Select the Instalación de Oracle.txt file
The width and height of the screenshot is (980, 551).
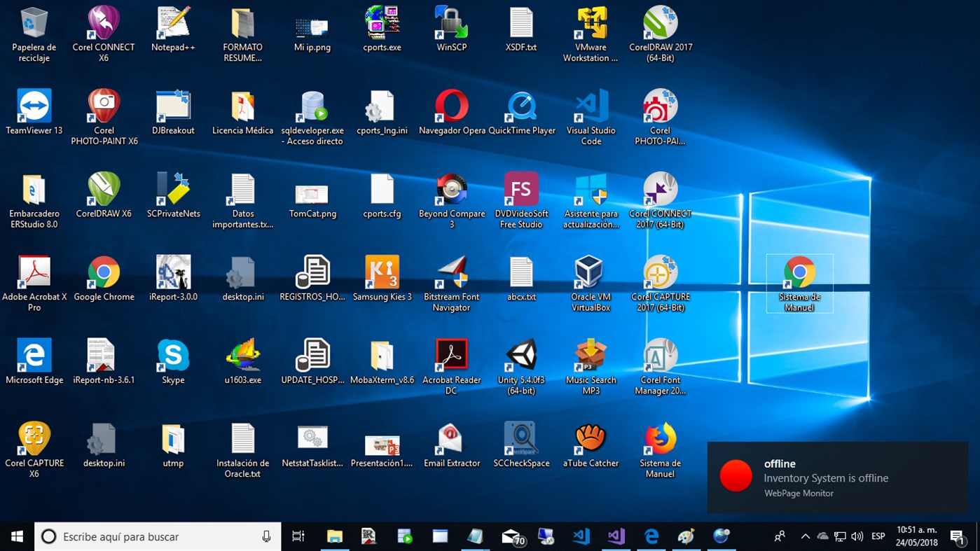242,450
